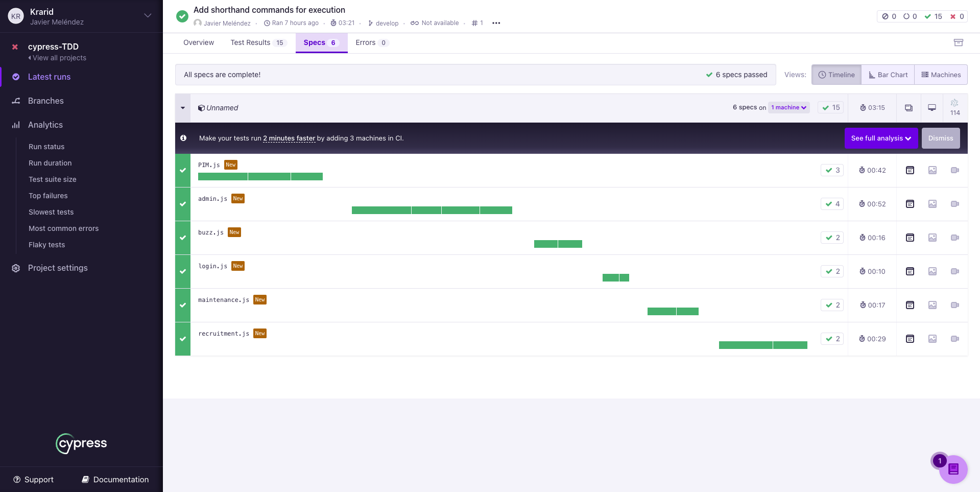
Task: View video for buzz.js
Action: tap(955, 238)
